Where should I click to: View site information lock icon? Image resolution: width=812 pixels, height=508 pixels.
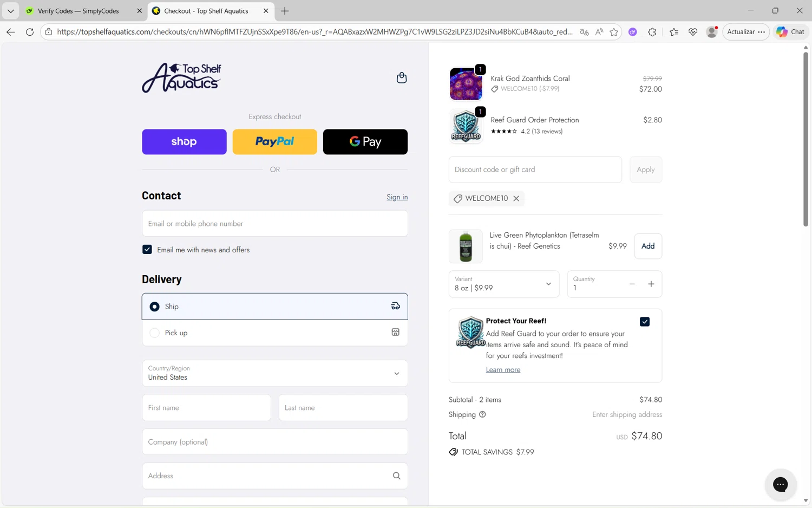[49, 32]
